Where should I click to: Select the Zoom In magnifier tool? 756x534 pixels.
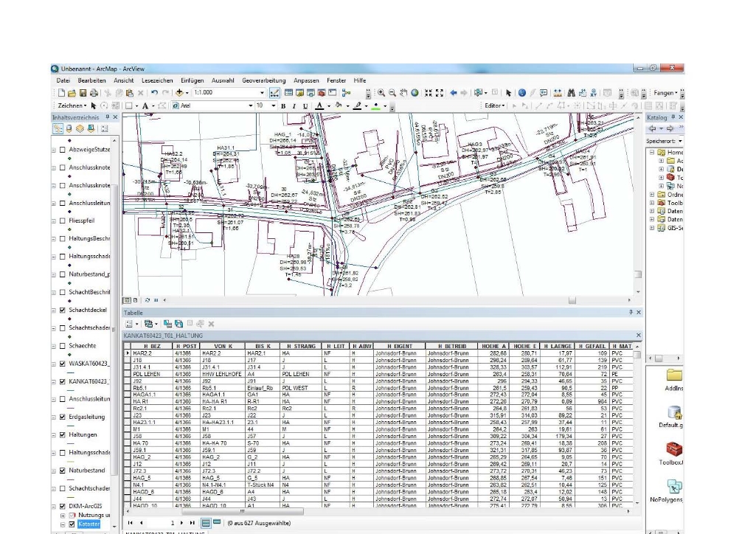[x=381, y=92]
